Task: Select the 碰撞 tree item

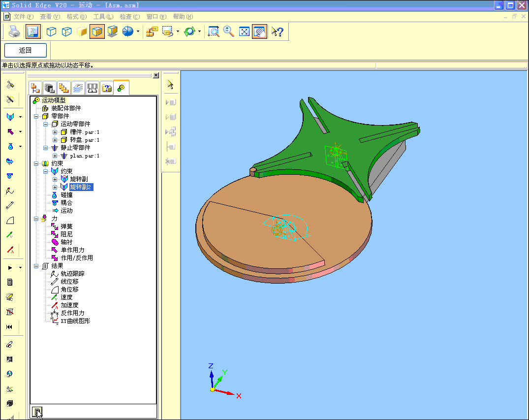Action: [x=66, y=195]
